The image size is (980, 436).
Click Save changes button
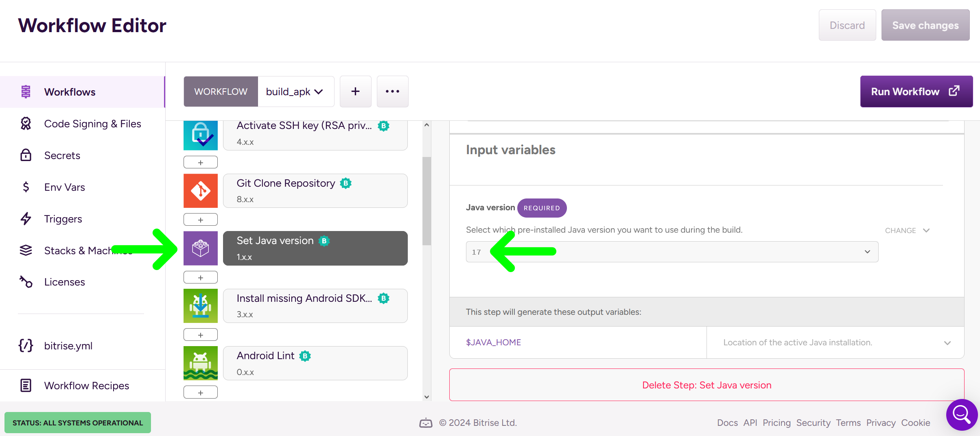(925, 25)
